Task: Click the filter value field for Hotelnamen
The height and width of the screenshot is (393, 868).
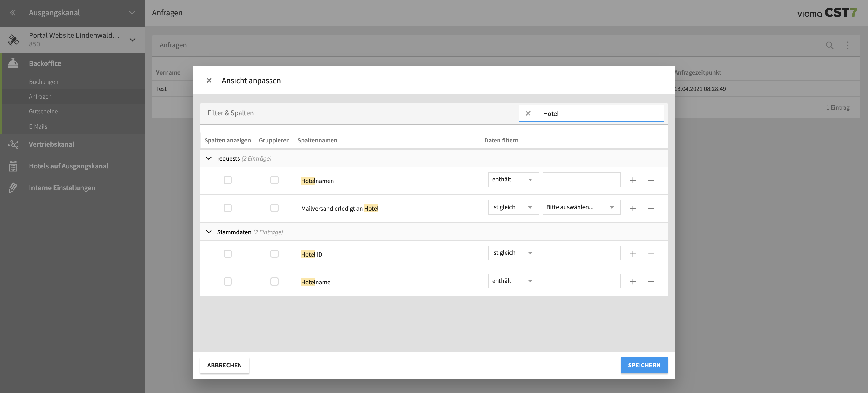Action: coord(581,180)
